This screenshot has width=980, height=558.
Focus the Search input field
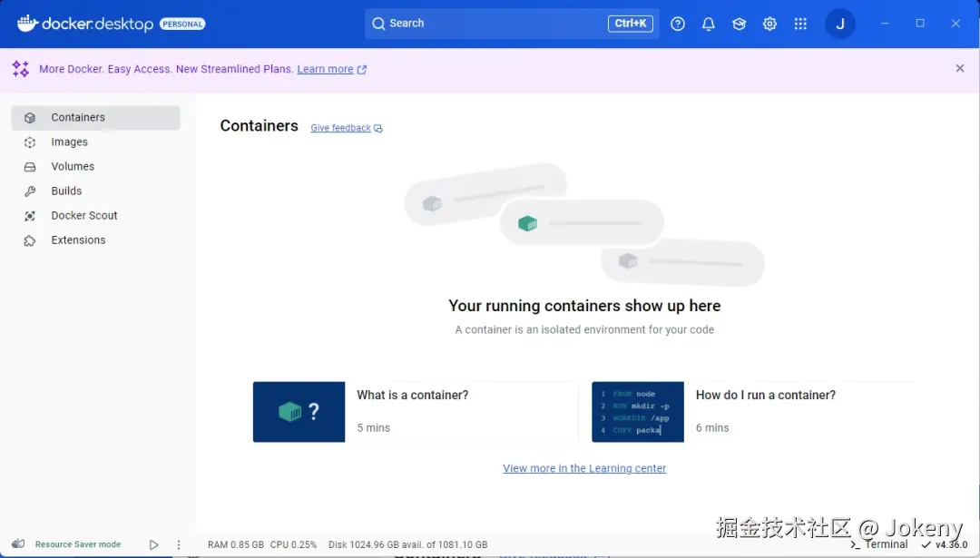click(512, 24)
